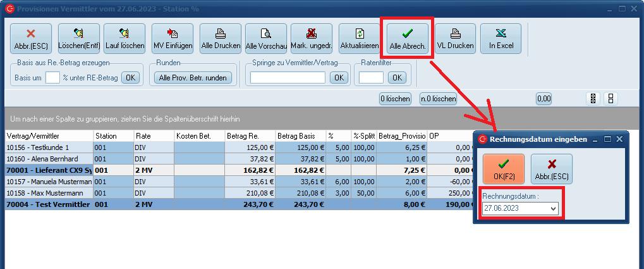
Task: Export the table with In Excel
Action: coord(501,39)
